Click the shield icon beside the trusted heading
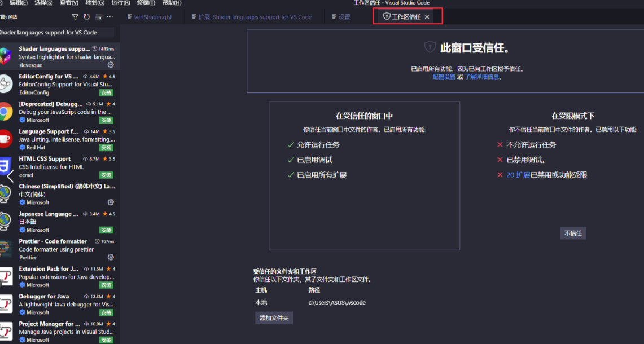The height and width of the screenshot is (344, 644). pyautogui.click(x=430, y=47)
